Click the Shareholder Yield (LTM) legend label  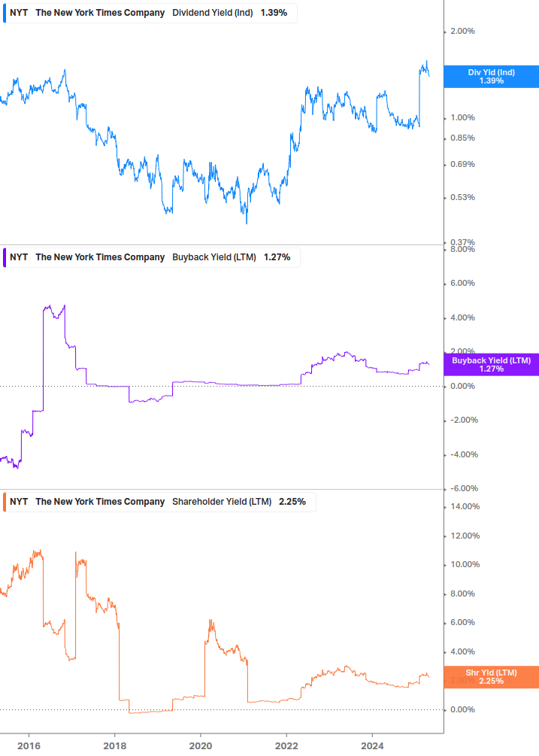222,502
